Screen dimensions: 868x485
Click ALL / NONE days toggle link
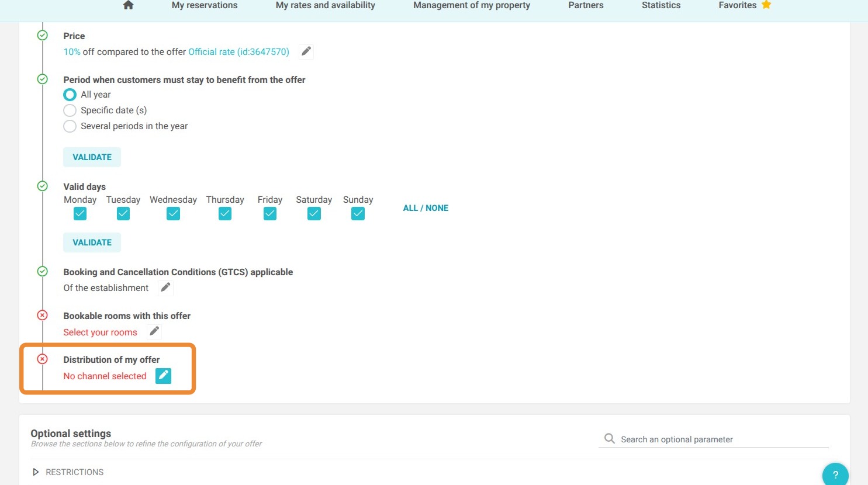click(426, 208)
